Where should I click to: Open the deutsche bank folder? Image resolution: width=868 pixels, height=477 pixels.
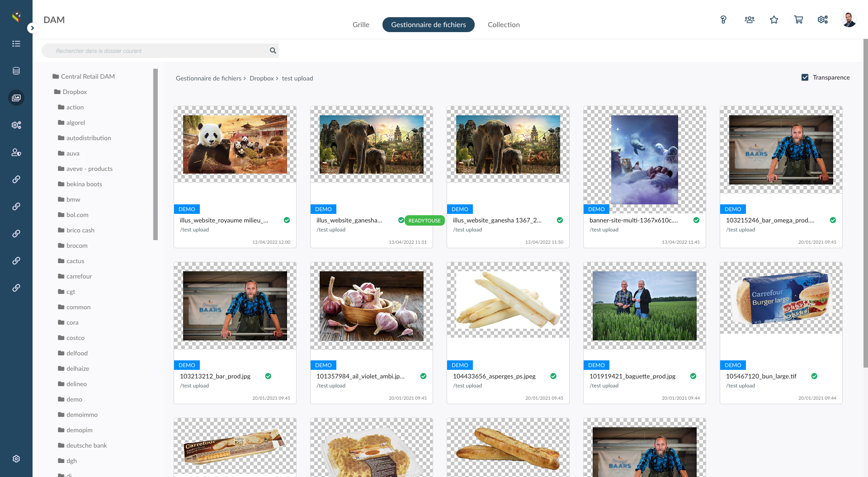83,445
